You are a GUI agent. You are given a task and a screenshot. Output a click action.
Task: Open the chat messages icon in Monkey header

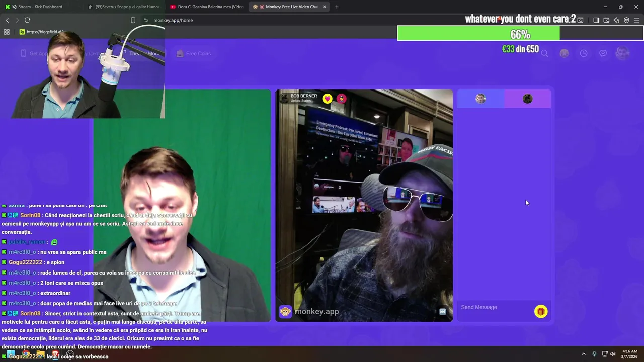(603, 53)
